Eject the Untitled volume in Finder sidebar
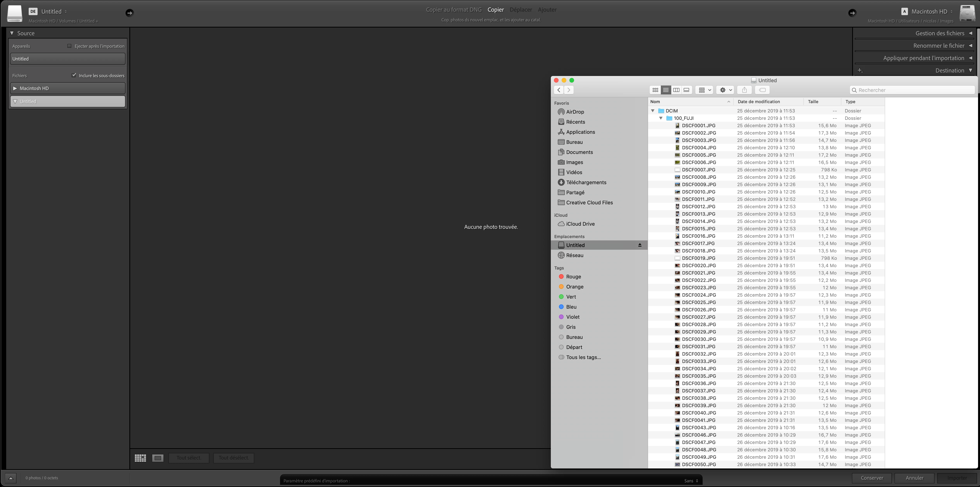 tap(640, 245)
